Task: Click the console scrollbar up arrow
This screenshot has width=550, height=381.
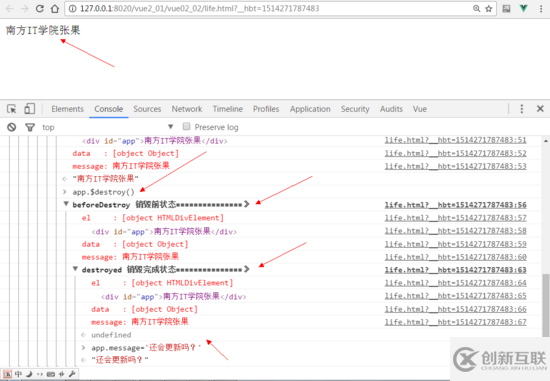Action: point(546,141)
